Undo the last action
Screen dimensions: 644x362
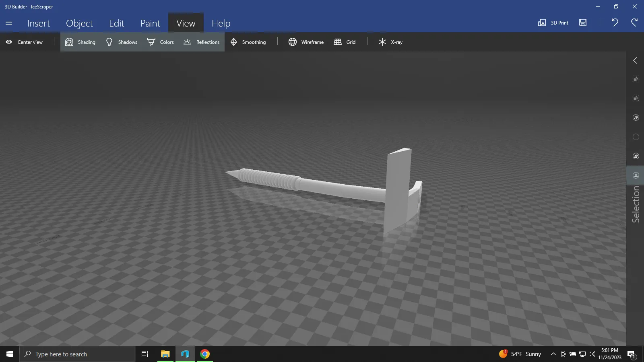coord(615,23)
